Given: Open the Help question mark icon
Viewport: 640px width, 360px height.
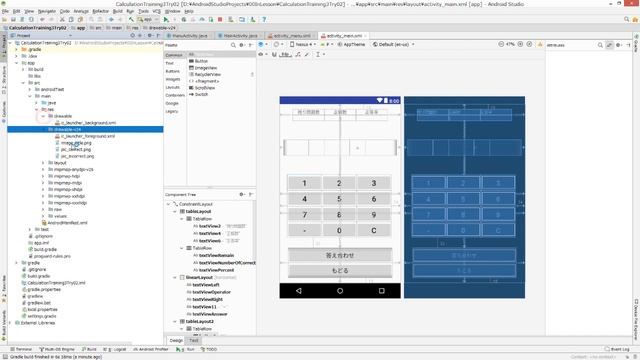Looking at the screenshot, I should pyautogui.click(x=264, y=19).
